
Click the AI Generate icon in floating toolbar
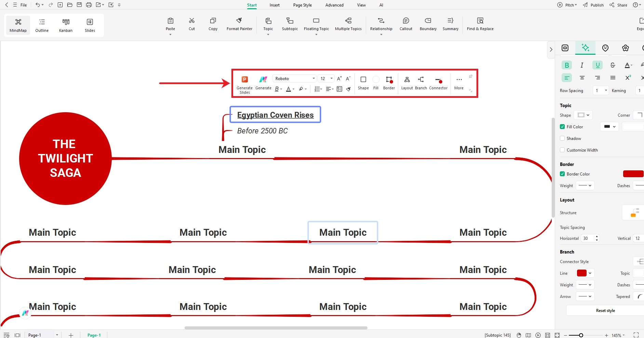[263, 83]
